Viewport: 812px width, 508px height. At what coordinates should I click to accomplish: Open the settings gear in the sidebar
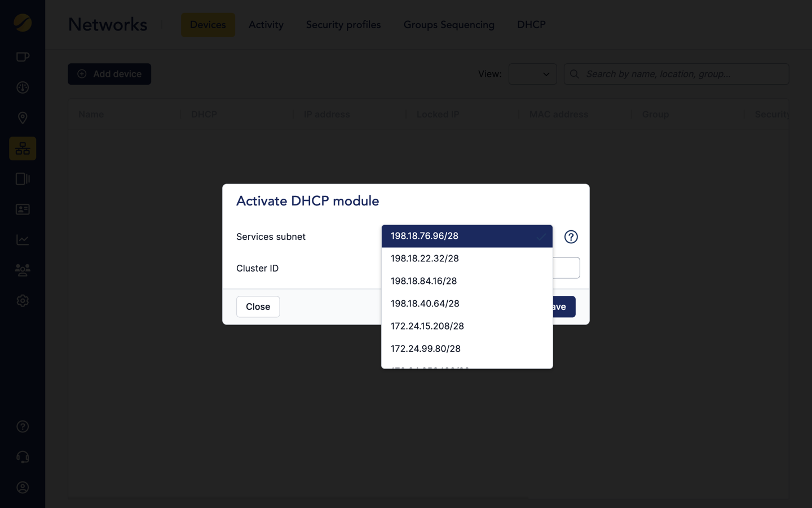(x=23, y=300)
